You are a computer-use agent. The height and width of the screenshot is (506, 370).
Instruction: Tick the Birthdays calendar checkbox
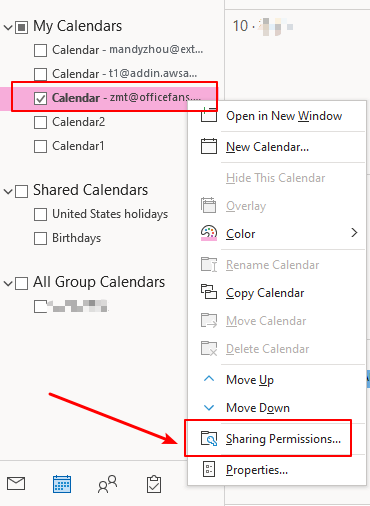click(40, 238)
